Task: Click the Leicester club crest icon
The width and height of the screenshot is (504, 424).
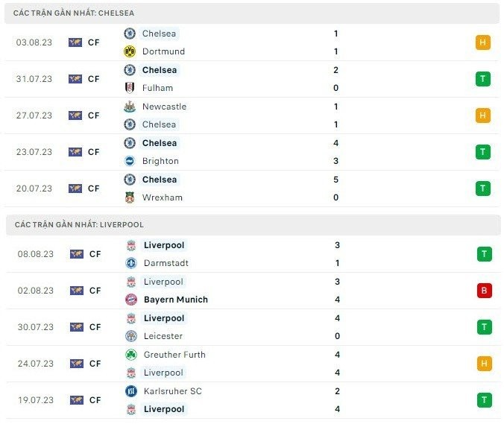Action: point(131,336)
